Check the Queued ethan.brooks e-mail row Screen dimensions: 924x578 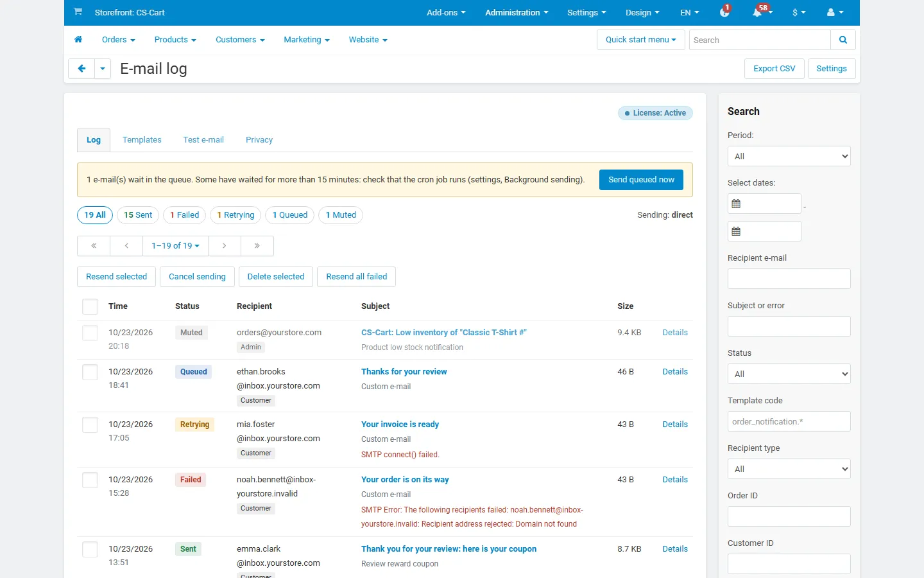point(90,372)
